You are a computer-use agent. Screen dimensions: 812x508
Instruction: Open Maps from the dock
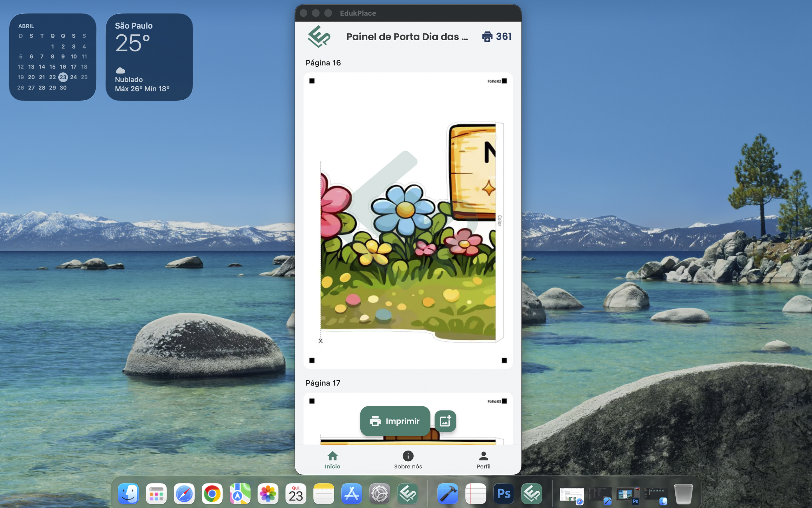point(240,493)
